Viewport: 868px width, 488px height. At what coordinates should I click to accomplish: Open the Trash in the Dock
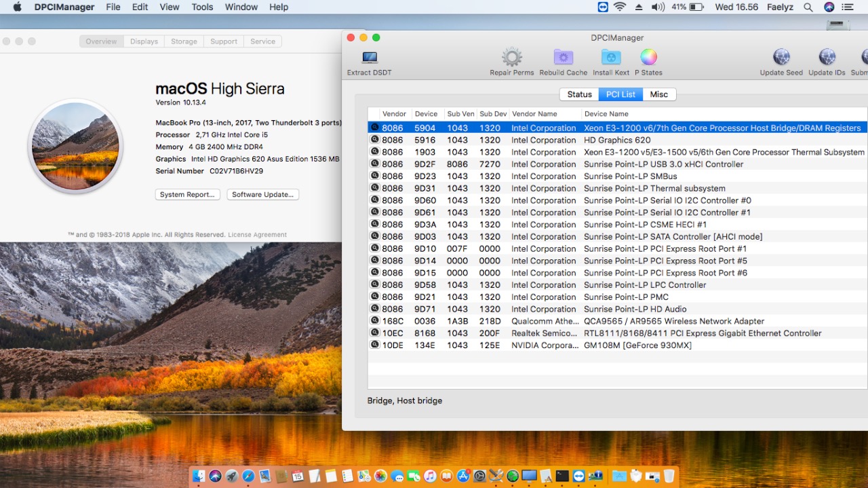point(669,476)
